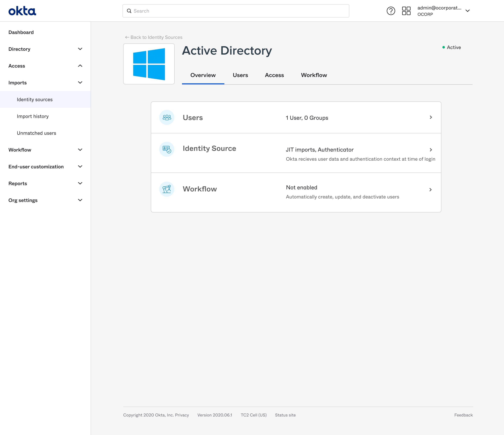Click the Users group icon on the card
504x435 pixels.
tap(167, 117)
